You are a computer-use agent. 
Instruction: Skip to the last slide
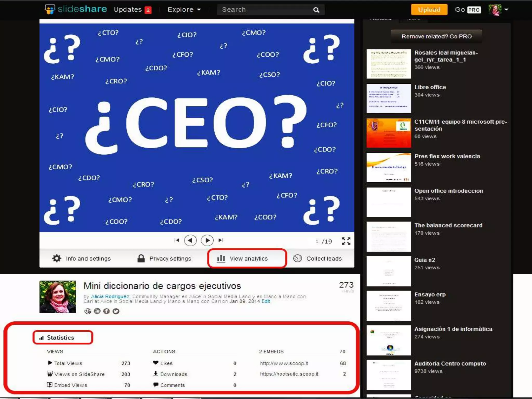click(221, 240)
